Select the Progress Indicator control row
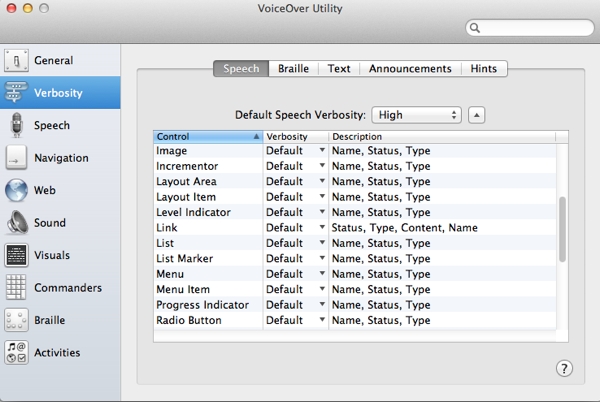 click(355, 305)
